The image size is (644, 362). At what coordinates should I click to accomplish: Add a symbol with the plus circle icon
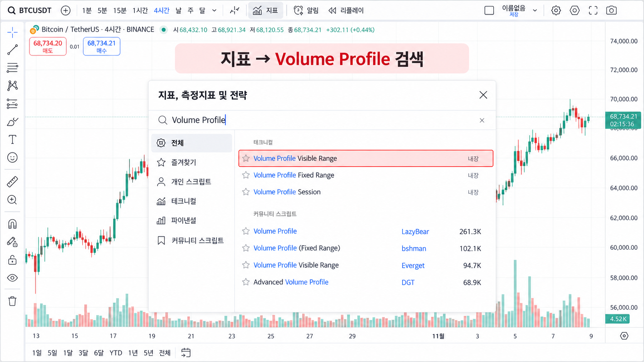pos(66,10)
